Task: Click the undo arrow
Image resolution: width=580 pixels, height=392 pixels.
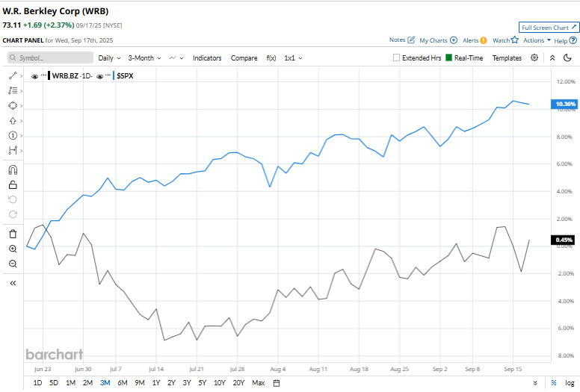Action: (13, 199)
